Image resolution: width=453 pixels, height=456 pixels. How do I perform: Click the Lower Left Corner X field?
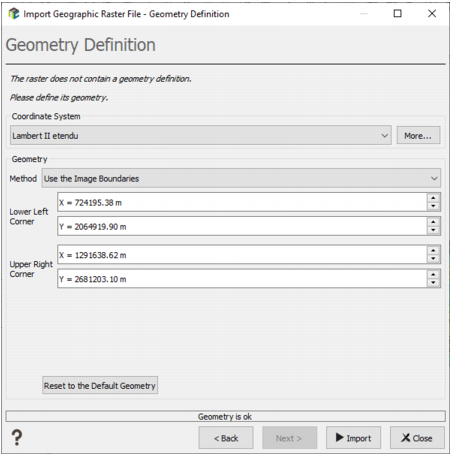[x=242, y=202]
